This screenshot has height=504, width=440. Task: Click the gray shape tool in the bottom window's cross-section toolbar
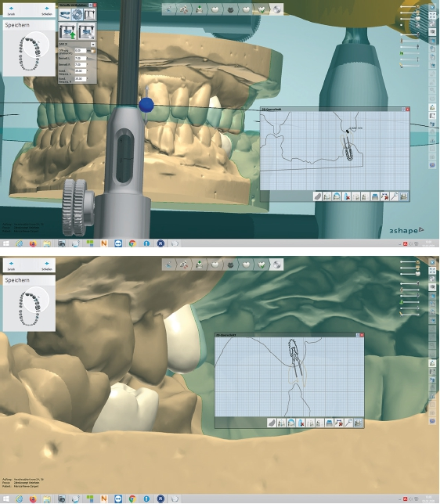[x=272, y=423]
